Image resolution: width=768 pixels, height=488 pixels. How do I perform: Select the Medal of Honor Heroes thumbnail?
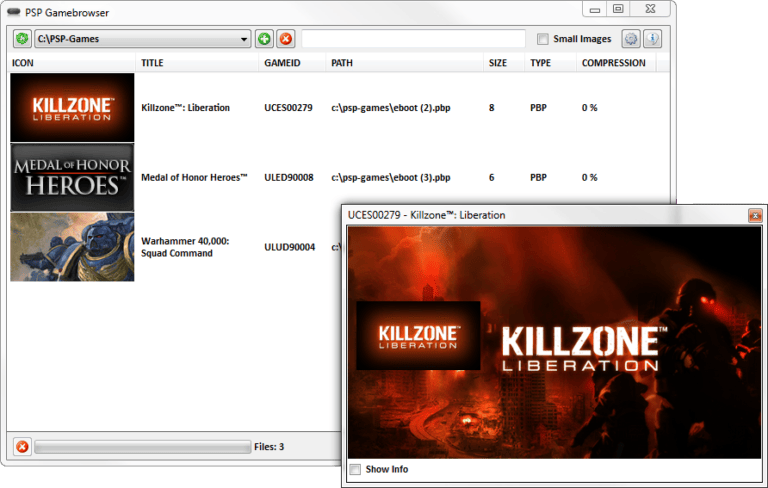[72, 177]
